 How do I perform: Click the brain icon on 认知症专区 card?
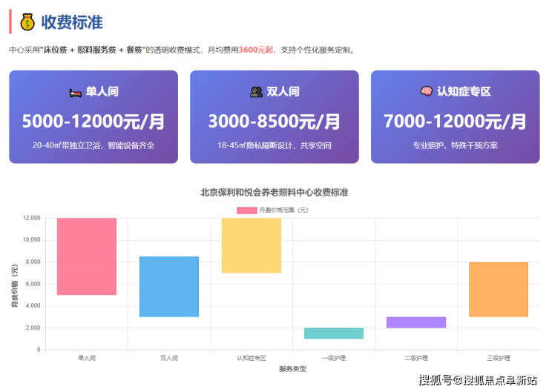pyautogui.click(x=426, y=91)
